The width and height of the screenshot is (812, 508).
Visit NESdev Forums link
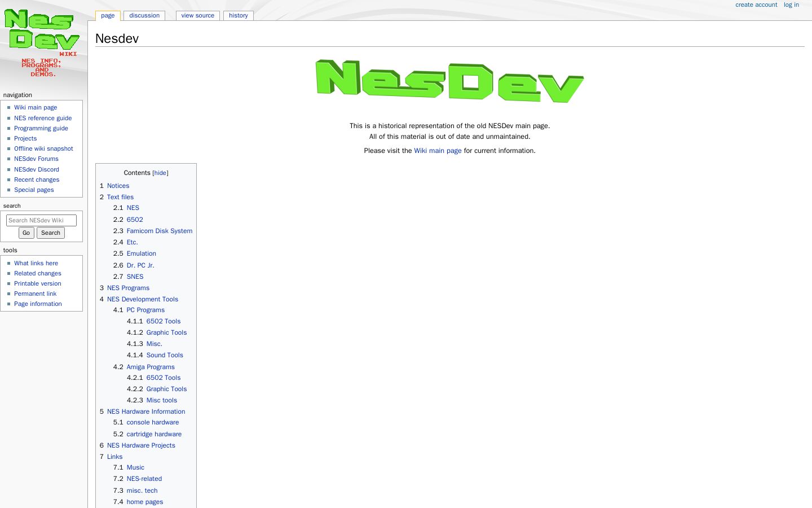pyautogui.click(x=36, y=159)
